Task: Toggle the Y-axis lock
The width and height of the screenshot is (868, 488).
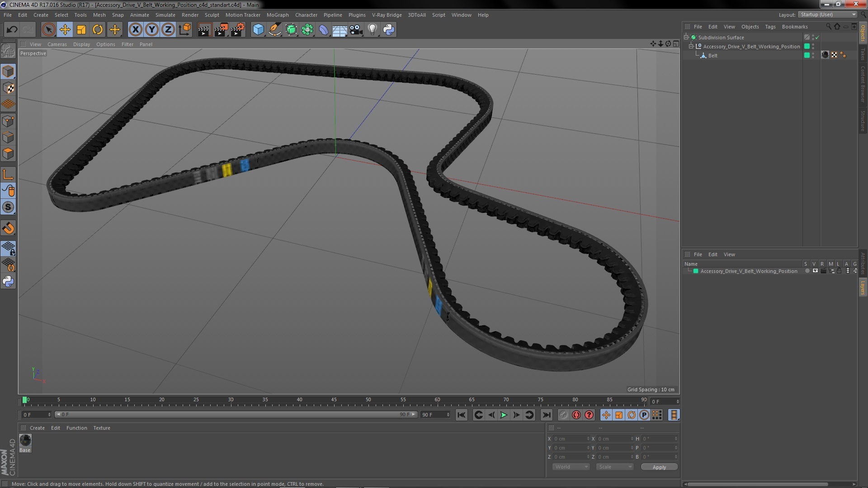Action: click(x=152, y=30)
